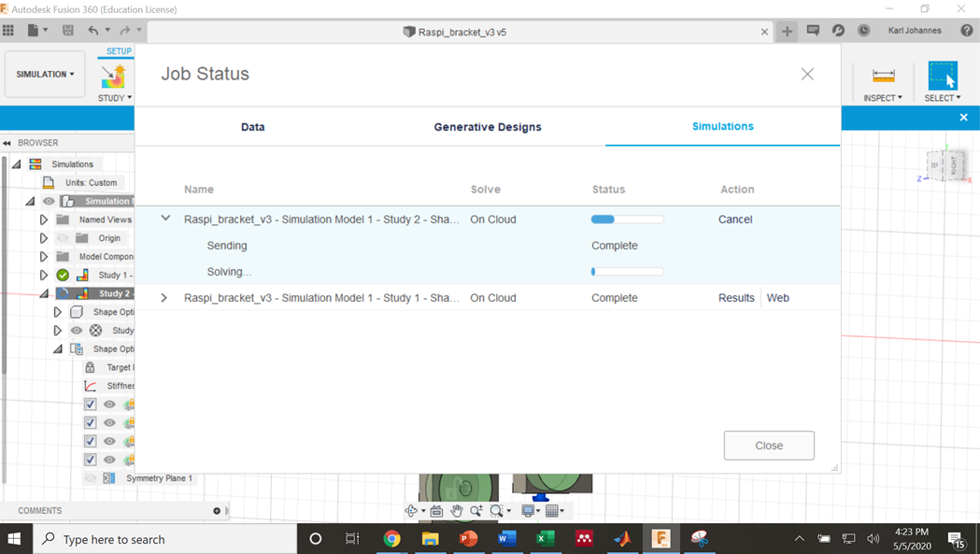
Task: Switch to the Data tab
Action: (x=252, y=127)
